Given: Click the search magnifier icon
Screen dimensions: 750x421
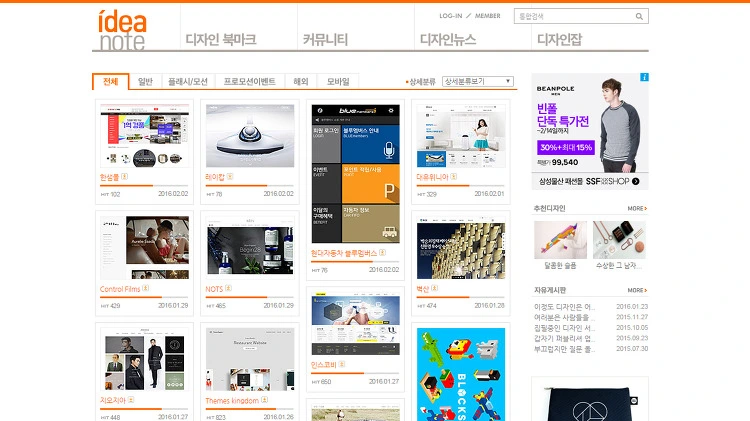Looking at the screenshot, I should click(639, 16).
